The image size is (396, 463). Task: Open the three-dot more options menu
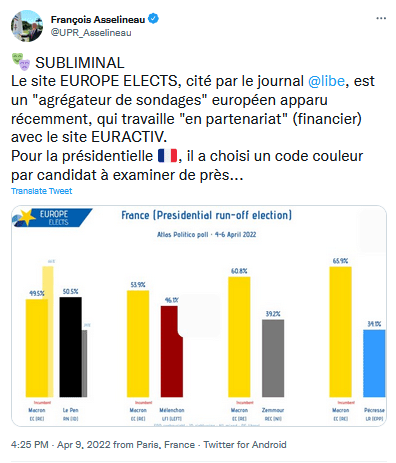coord(381,18)
